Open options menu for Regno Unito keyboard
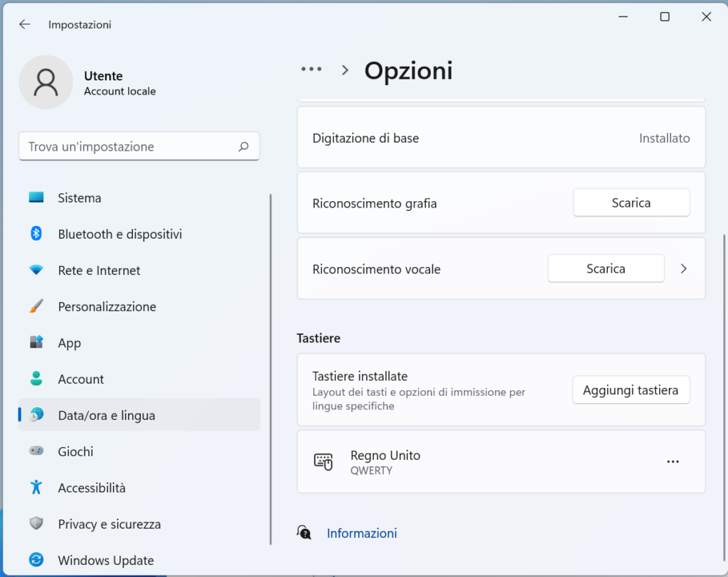Viewport: 728px width, 577px height. click(x=673, y=461)
